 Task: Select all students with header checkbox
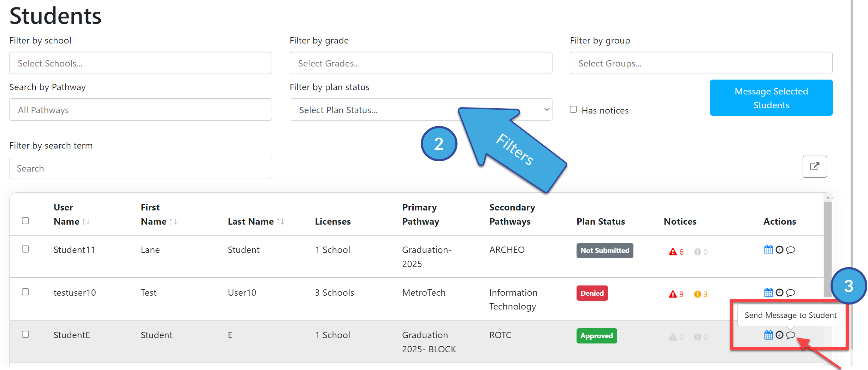(x=25, y=221)
